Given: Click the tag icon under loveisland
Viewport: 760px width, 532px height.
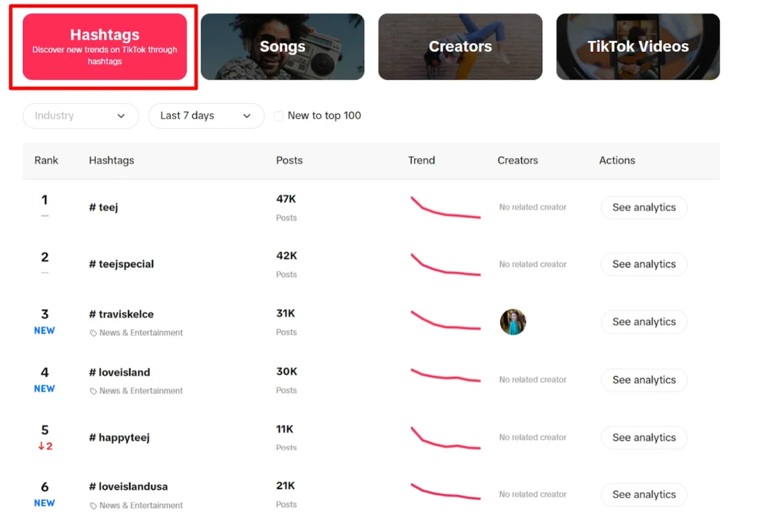Looking at the screenshot, I should click(93, 391).
